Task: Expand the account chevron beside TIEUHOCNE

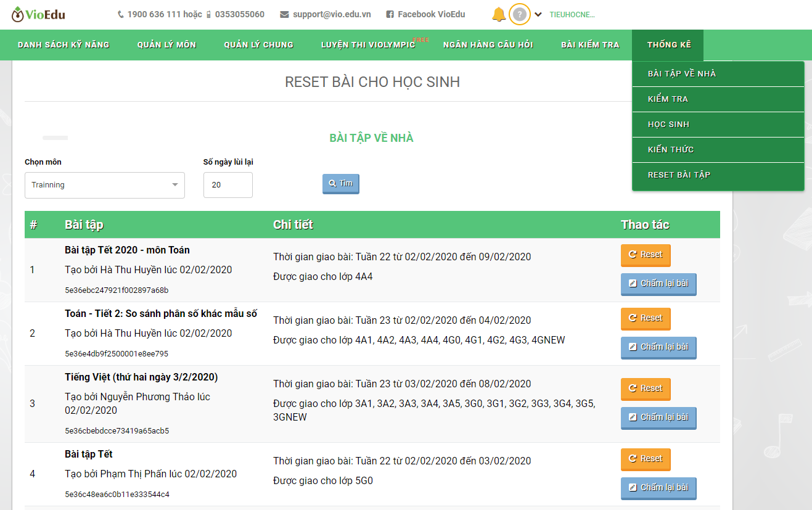Action: pos(538,14)
